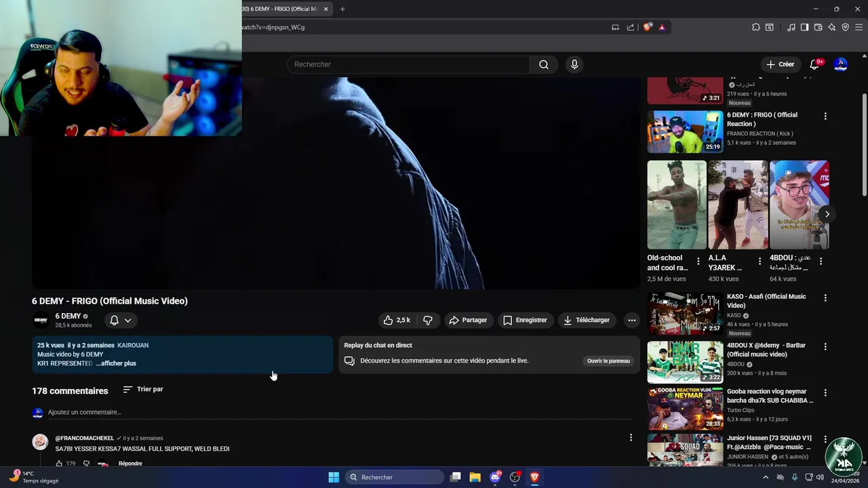Click the Brave Shields lion icon
Image resolution: width=868 pixels, height=488 pixels.
(x=648, y=27)
